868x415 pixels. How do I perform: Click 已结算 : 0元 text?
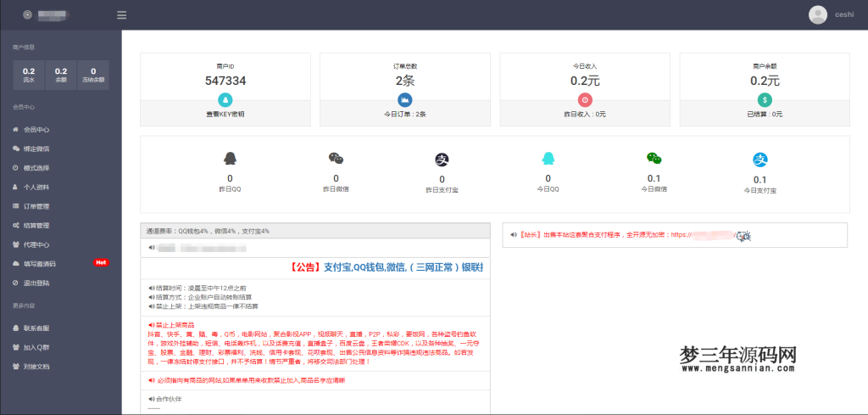point(765,114)
